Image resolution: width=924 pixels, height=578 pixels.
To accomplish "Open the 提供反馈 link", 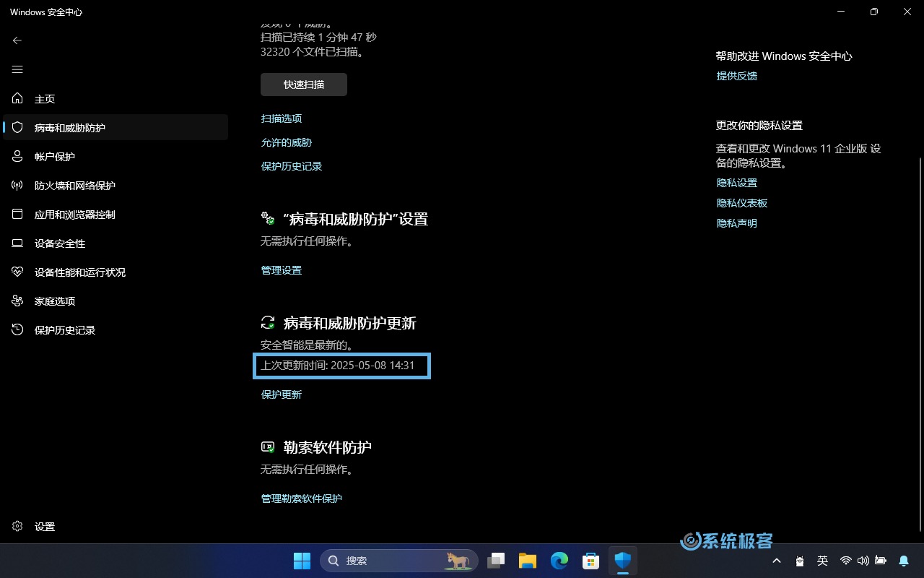I will (x=737, y=76).
